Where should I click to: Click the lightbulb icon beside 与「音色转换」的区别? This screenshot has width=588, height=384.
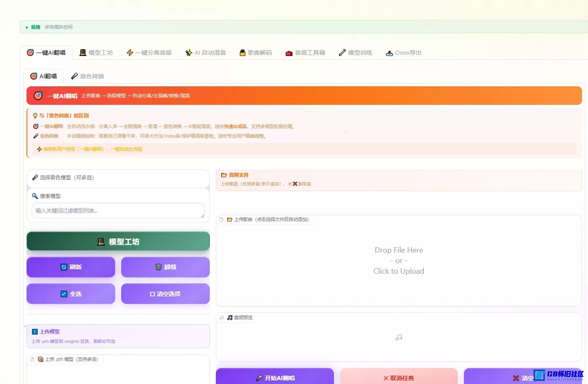pyautogui.click(x=35, y=115)
